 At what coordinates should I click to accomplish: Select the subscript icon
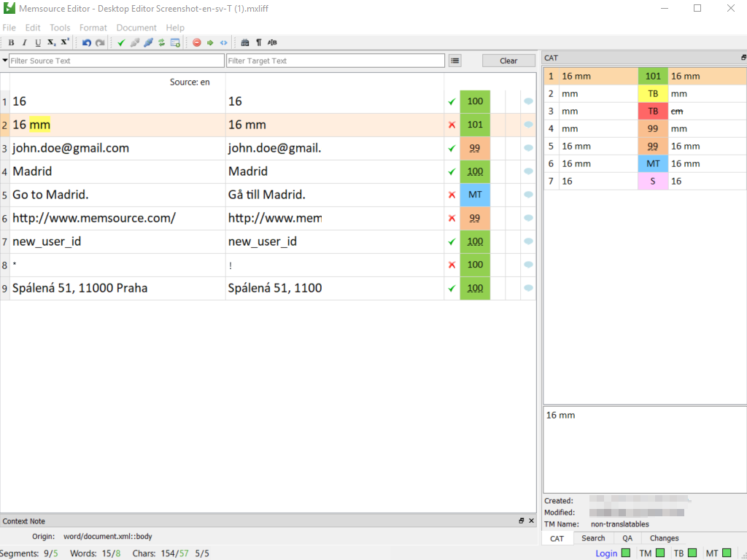[x=50, y=42]
